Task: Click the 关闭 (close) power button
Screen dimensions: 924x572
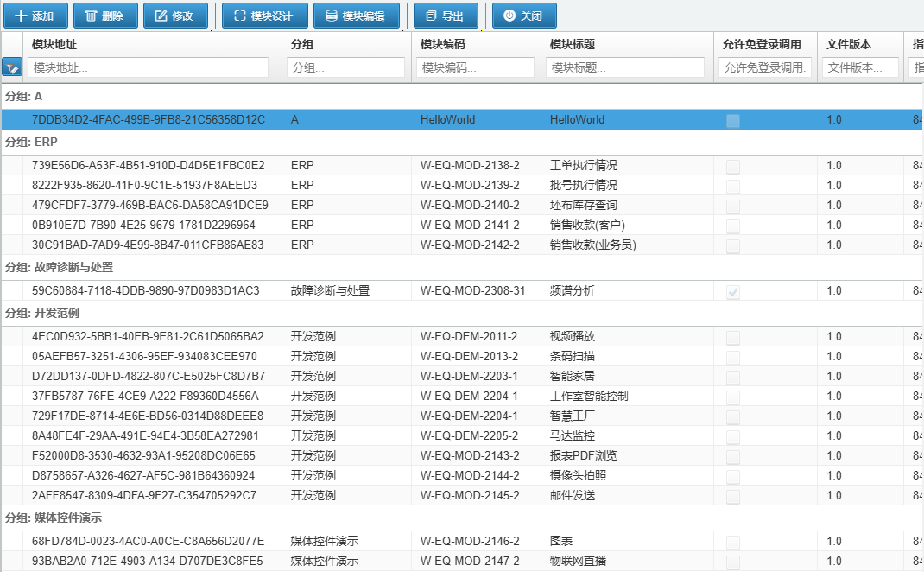Action: [x=524, y=16]
